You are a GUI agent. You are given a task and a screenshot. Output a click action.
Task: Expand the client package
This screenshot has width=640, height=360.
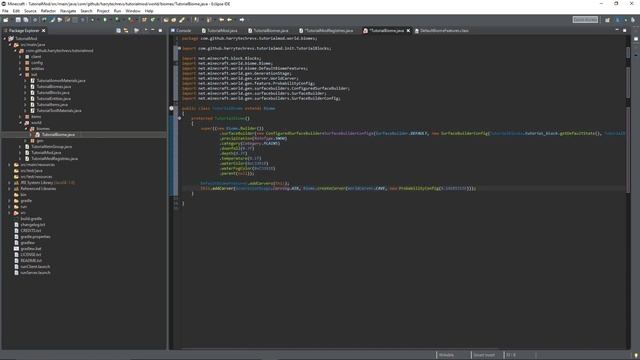click(20, 57)
